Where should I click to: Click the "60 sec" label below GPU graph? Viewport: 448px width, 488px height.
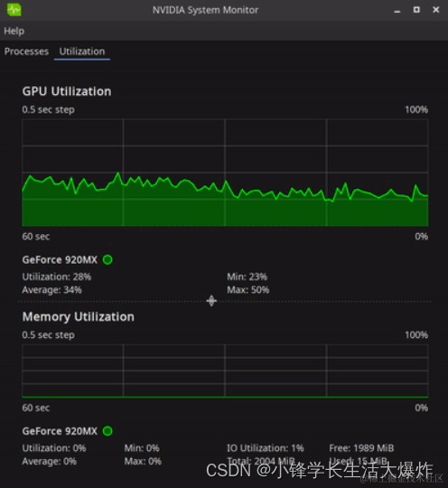point(36,237)
